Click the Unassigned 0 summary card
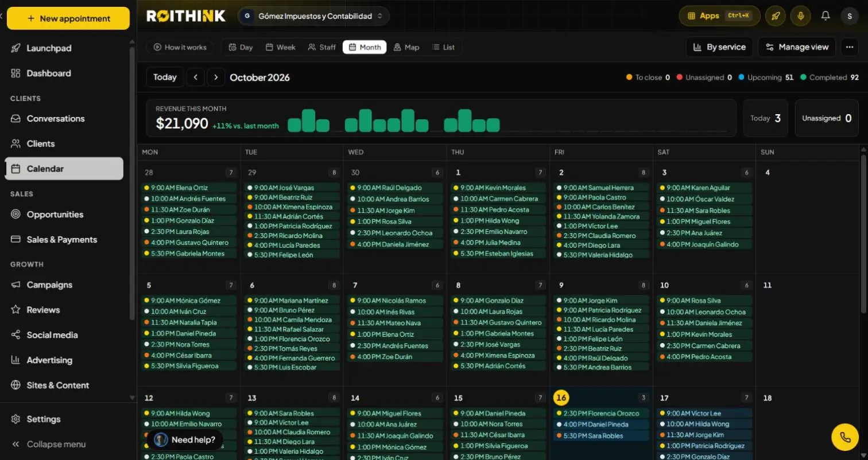This screenshot has width=868, height=460. (827, 118)
